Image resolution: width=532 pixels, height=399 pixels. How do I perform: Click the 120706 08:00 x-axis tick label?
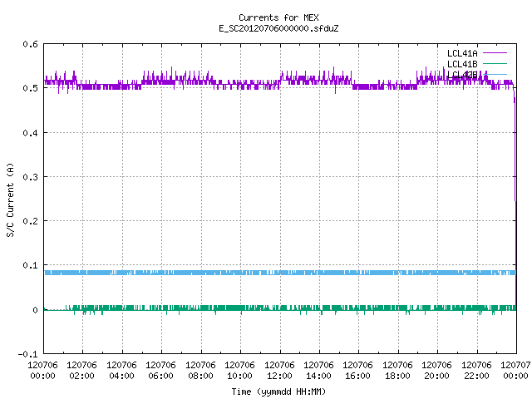tap(200, 370)
